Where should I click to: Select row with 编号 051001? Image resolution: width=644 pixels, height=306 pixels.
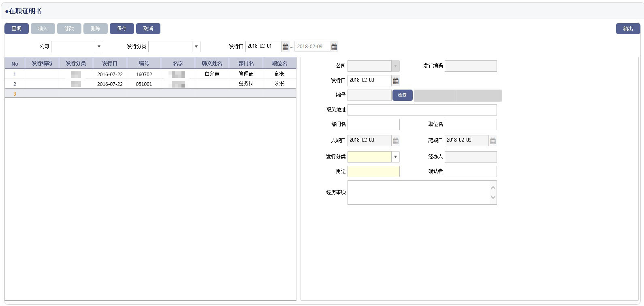[x=144, y=84]
